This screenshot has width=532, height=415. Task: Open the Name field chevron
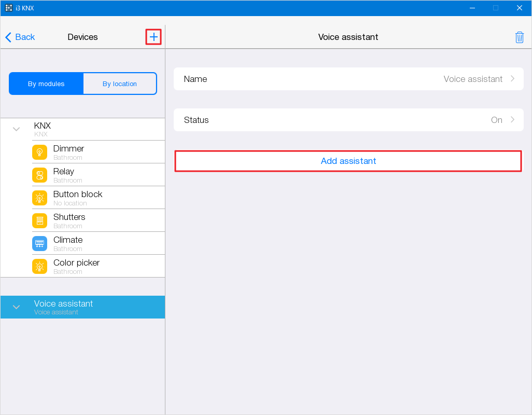click(x=512, y=79)
